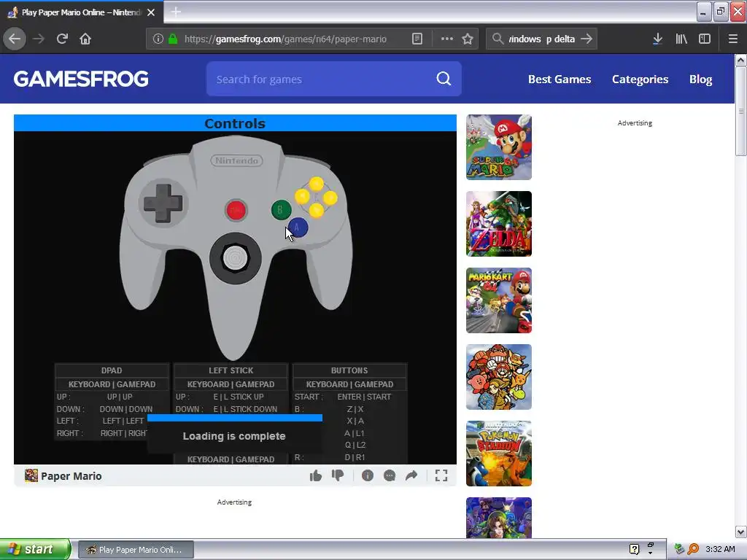The image size is (747, 560).
Task: Click the browser search text field
Action: 541,39
